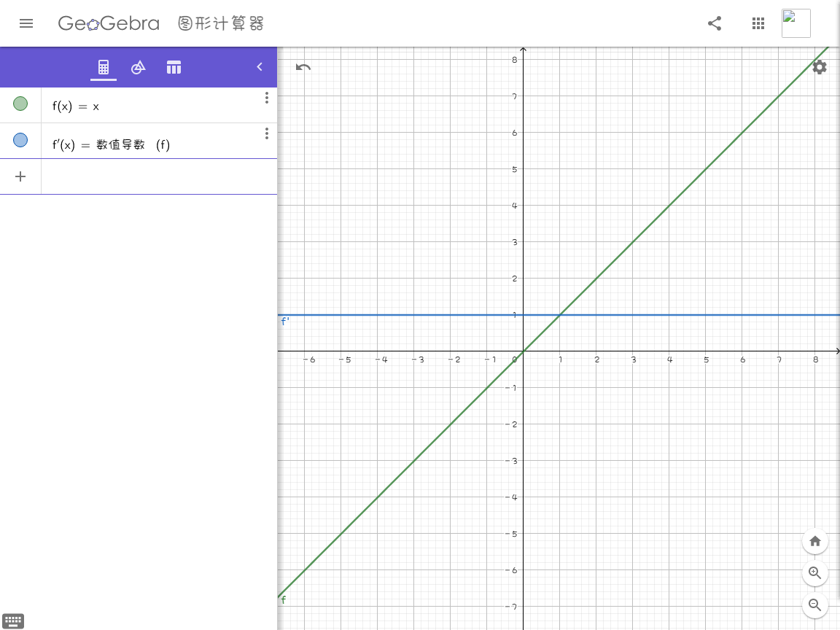The height and width of the screenshot is (630, 840).
Task: Click the undo arrow
Action: 303,68
